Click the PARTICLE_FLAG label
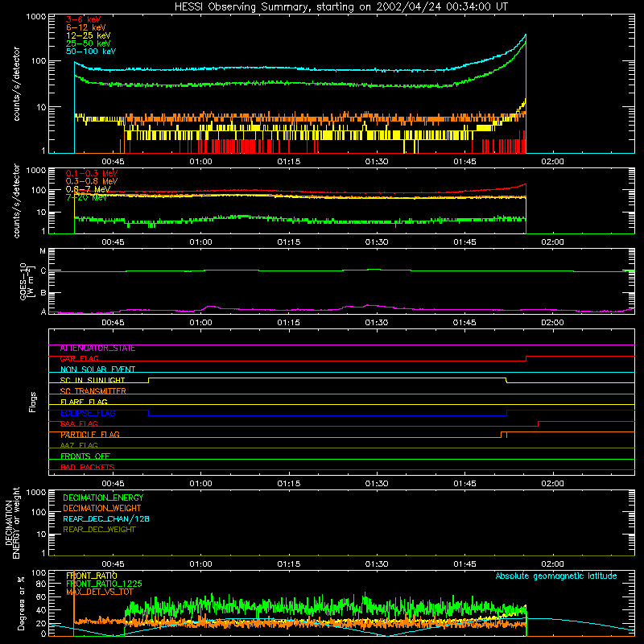 (x=90, y=435)
